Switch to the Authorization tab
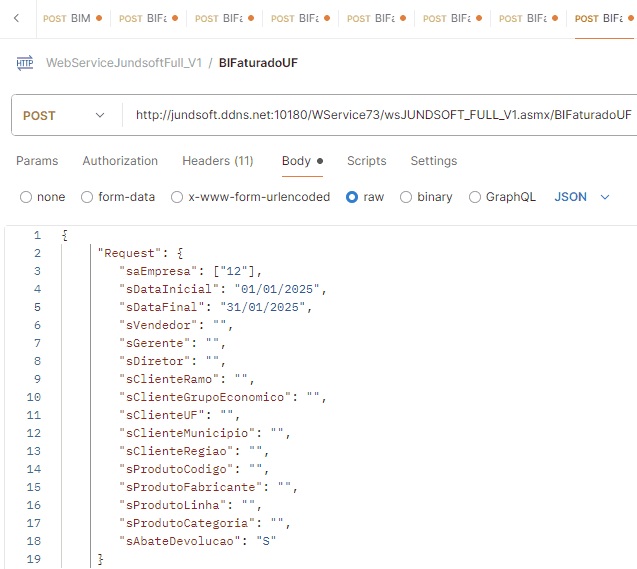Image resolution: width=637 pixels, height=569 pixels. pyautogui.click(x=120, y=161)
